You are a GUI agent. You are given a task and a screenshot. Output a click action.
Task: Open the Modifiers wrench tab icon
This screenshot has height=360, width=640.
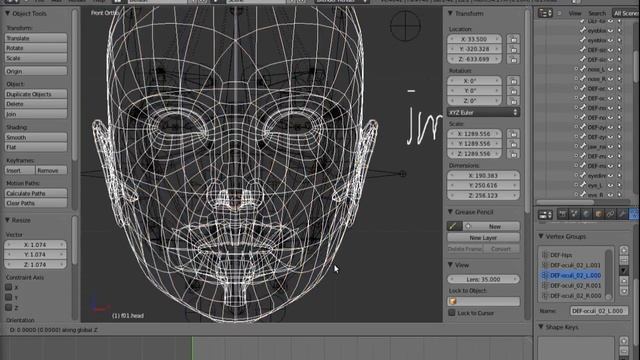click(x=622, y=214)
